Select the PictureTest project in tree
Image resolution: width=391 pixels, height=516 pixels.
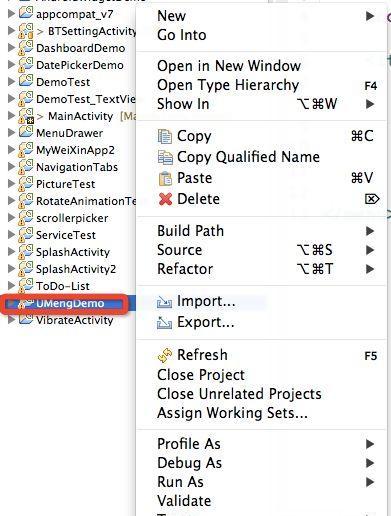click(x=65, y=184)
